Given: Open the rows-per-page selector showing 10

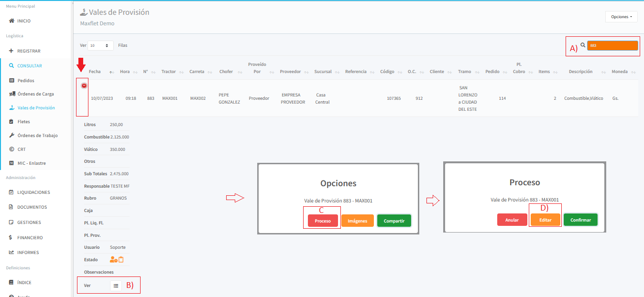Looking at the screenshot, I should point(100,45).
